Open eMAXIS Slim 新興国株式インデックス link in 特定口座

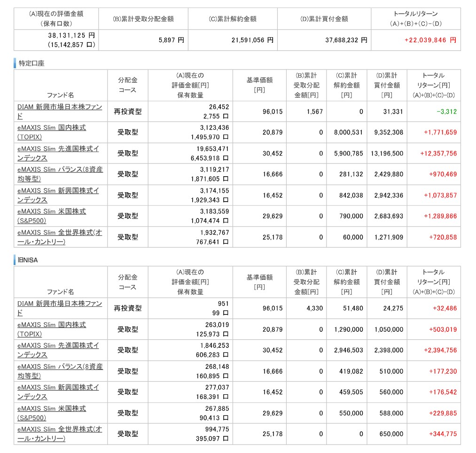point(58,195)
